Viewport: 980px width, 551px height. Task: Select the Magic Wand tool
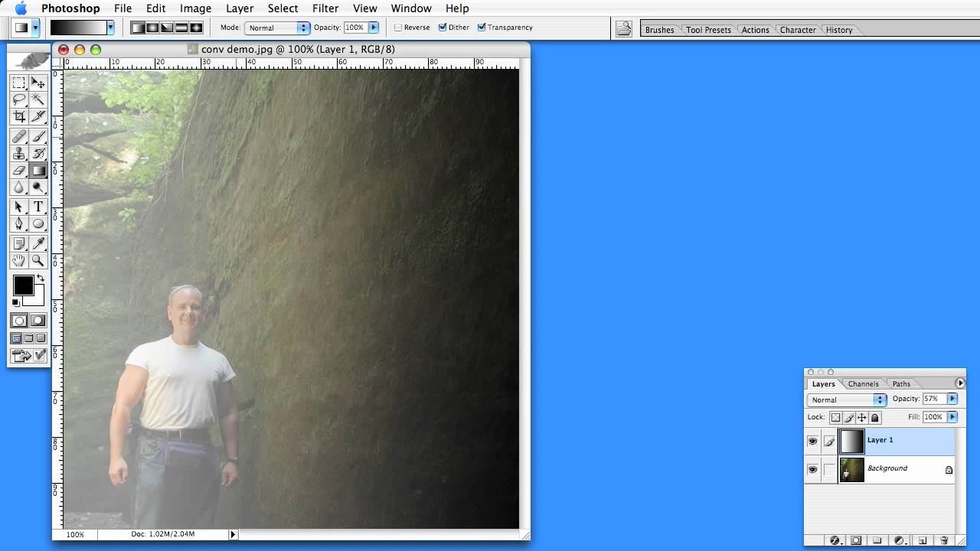point(38,99)
